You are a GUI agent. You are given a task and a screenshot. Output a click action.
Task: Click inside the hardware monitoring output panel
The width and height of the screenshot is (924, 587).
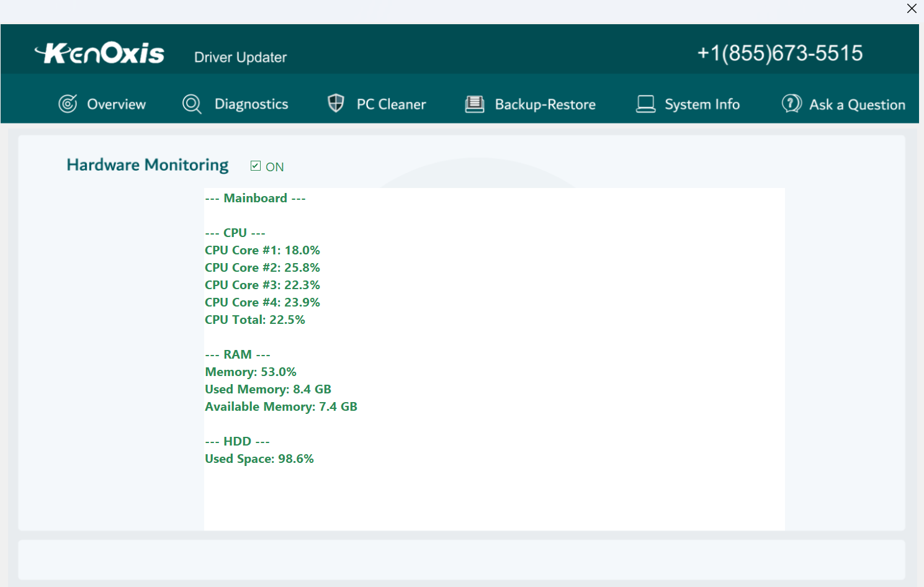(494, 360)
